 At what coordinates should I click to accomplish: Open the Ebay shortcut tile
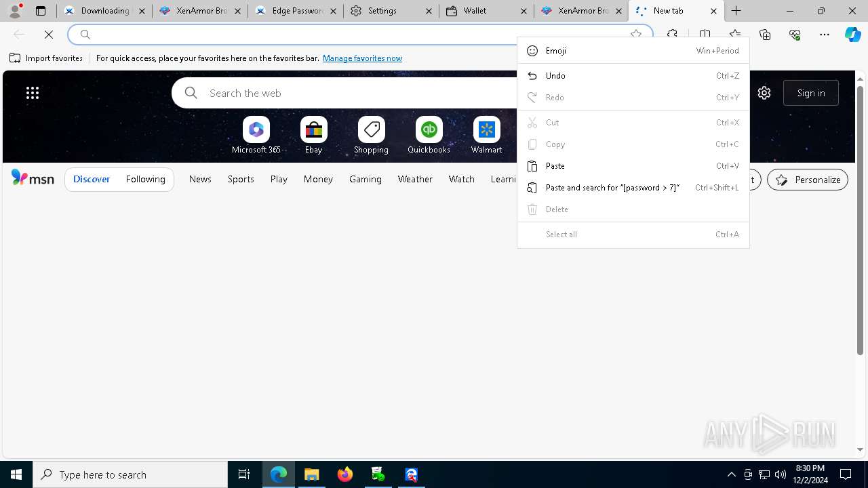[x=314, y=136]
